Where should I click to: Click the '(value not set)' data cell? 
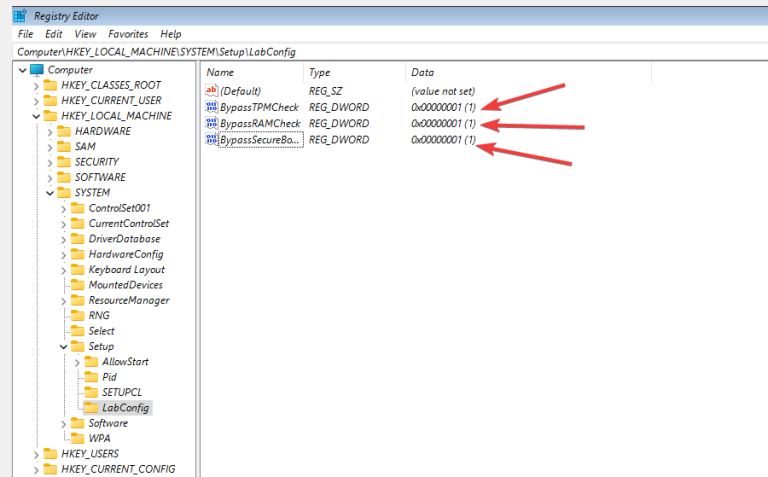click(x=443, y=91)
